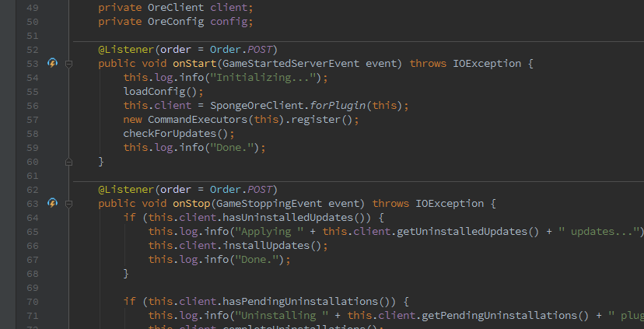Viewport: 644px width, 329px height.
Task: Click the fold end marker on line 60
Action: (68, 162)
